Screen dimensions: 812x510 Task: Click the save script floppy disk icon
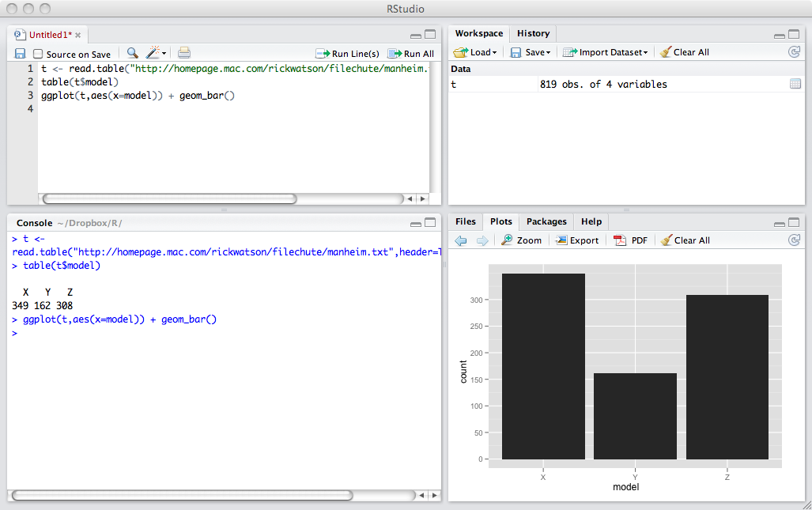point(20,54)
